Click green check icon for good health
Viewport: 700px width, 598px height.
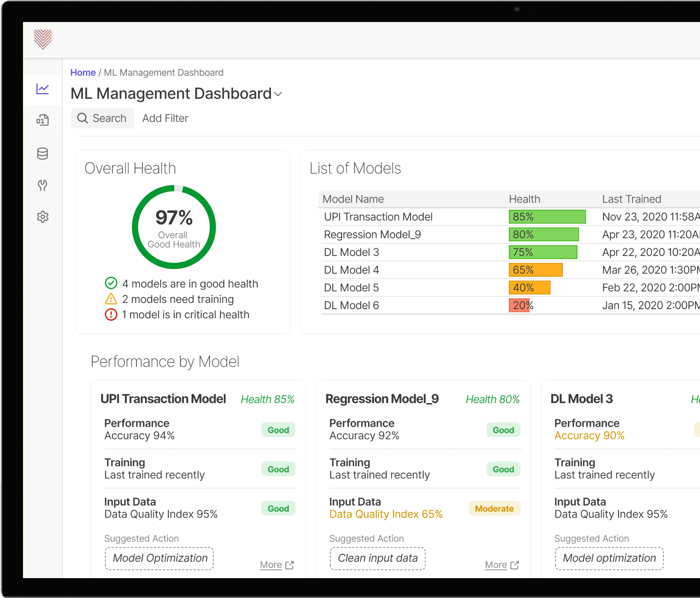point(111,283)
